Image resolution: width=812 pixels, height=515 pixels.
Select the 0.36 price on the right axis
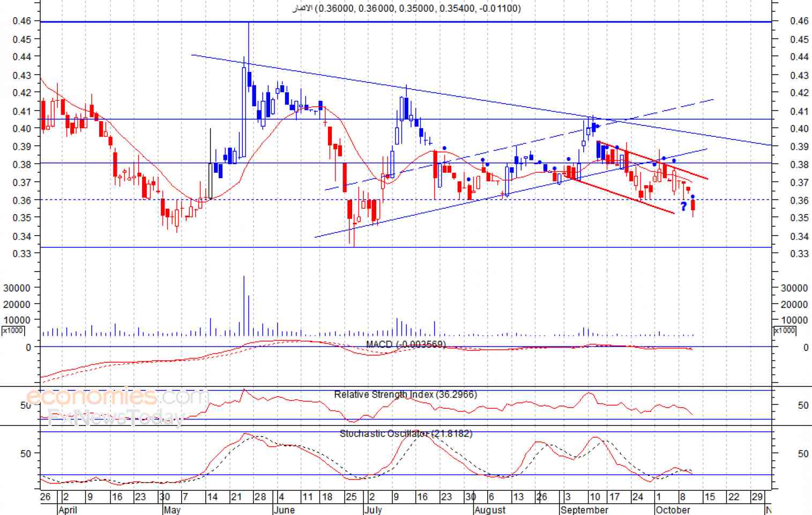pyautogui.click(x=799, y=200)
